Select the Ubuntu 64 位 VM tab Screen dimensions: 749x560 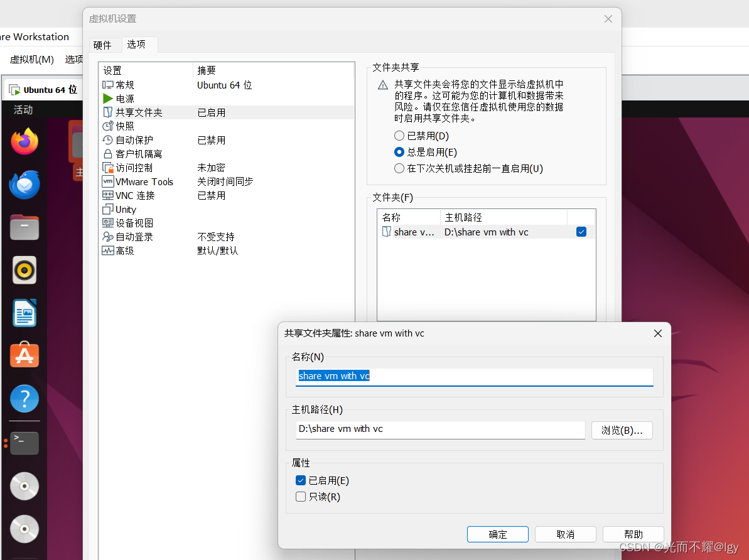point(43,90)
